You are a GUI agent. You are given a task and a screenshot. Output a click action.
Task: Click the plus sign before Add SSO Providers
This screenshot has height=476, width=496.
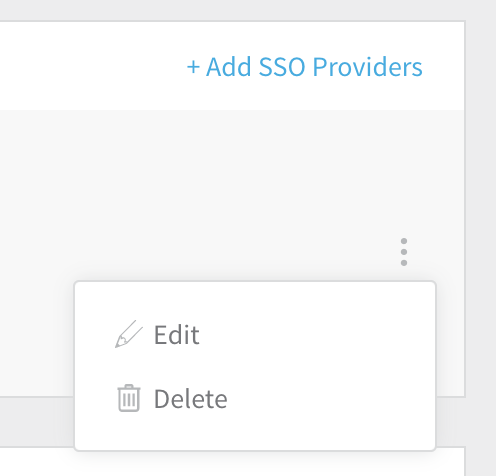(193, 67)
